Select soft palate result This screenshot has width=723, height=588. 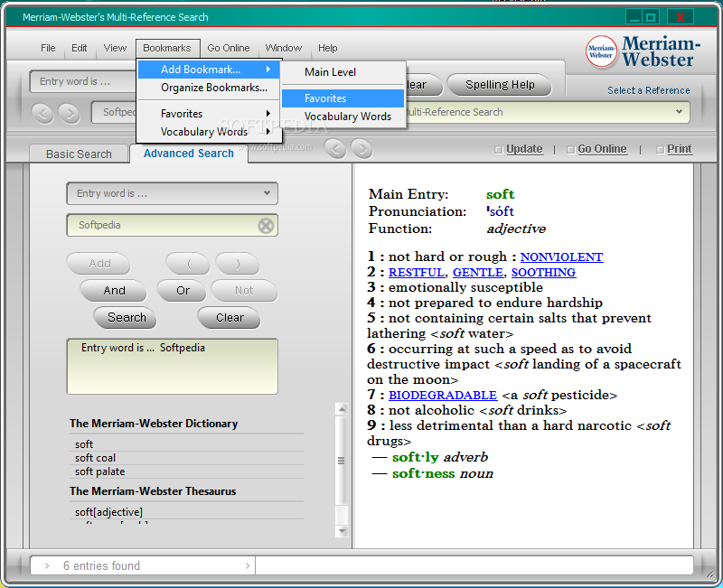point(187,471)
